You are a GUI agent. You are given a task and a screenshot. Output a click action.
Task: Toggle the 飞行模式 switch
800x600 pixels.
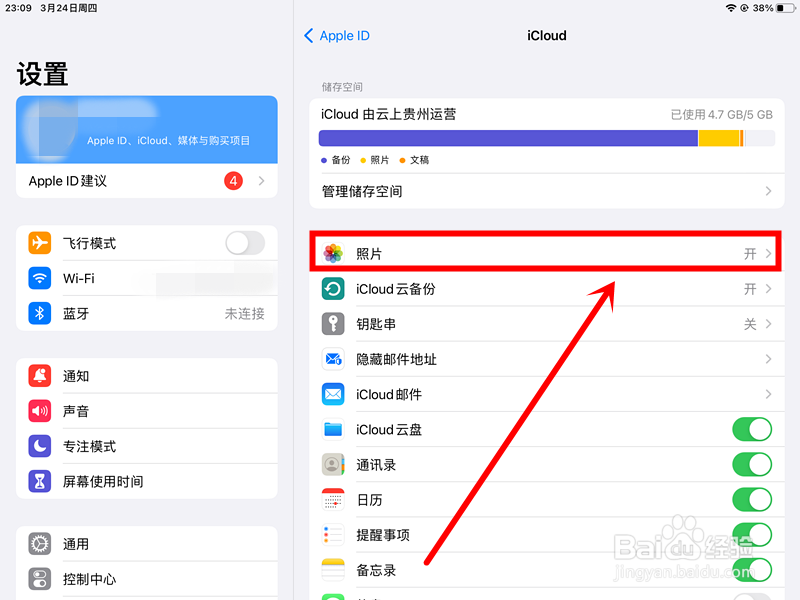pos(245,243)
